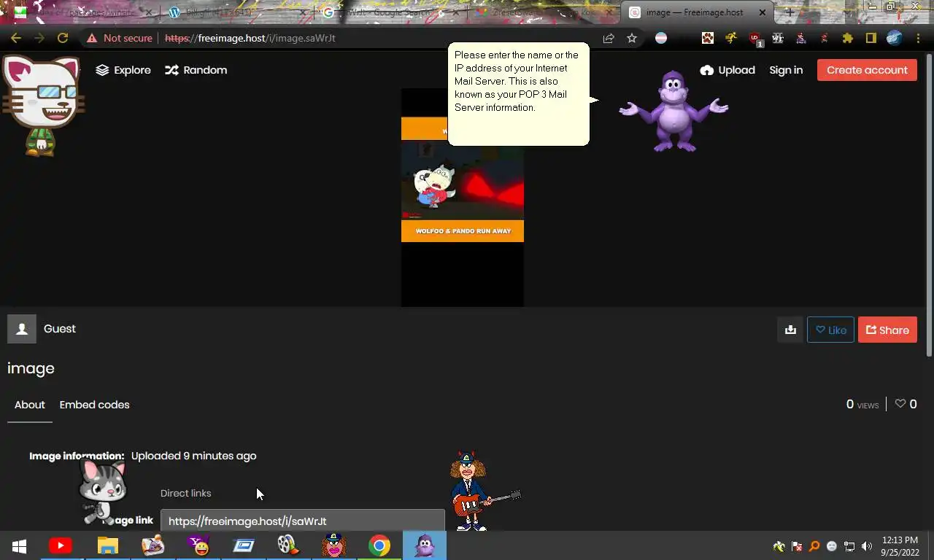
Task: Open the Windows Start menu
Action: 20,546
